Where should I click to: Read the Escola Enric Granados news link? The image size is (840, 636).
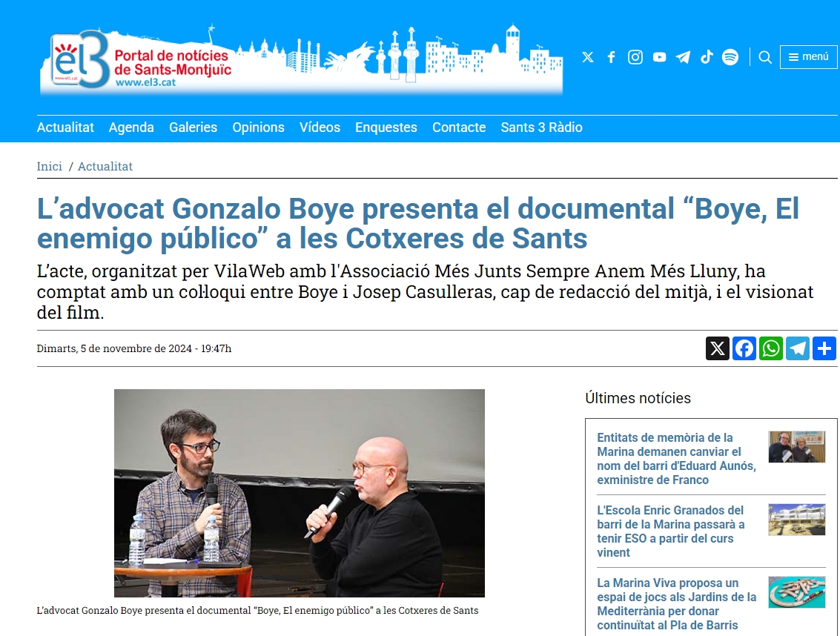(x=671, y=531)
